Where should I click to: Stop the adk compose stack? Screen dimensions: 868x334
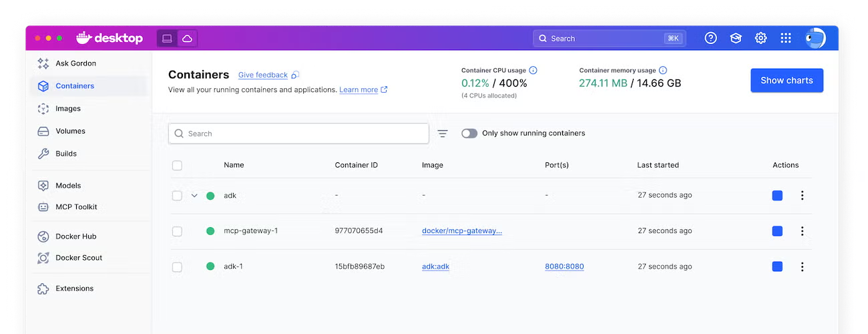777,196
